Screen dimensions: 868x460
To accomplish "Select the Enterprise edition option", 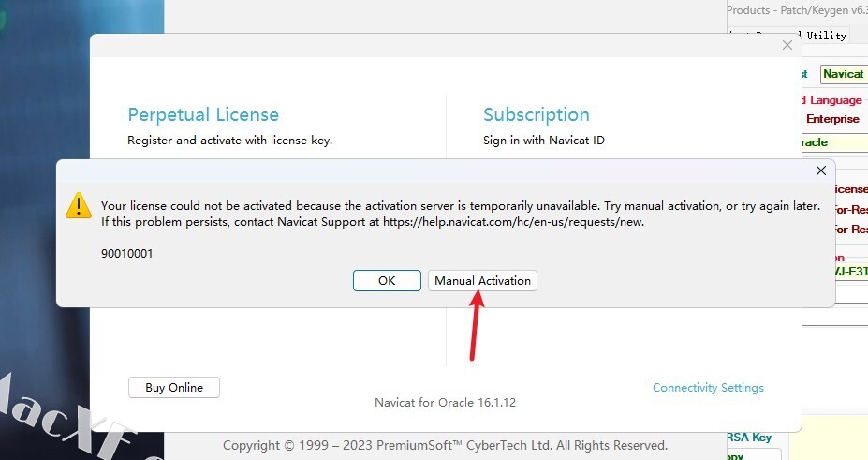I will point(832,119).
